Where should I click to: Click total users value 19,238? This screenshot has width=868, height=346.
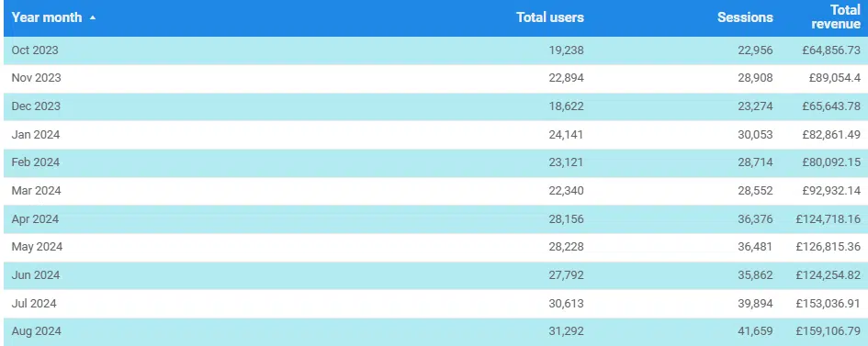[567, 50]
